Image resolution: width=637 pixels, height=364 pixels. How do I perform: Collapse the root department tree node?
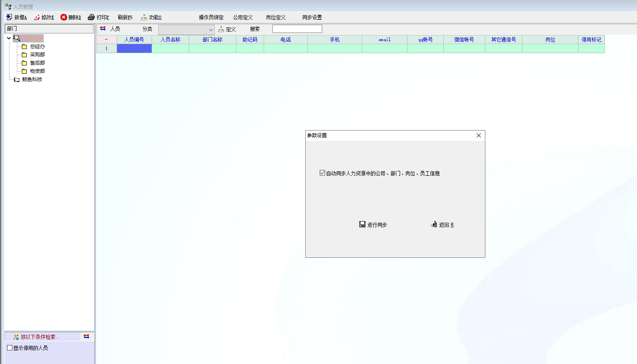click(9, 38)
